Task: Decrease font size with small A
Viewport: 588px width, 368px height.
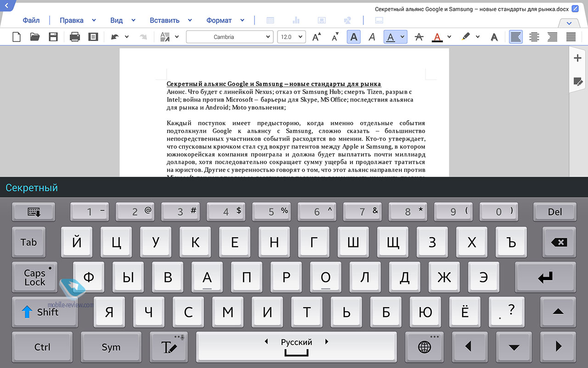Action: 335,37
